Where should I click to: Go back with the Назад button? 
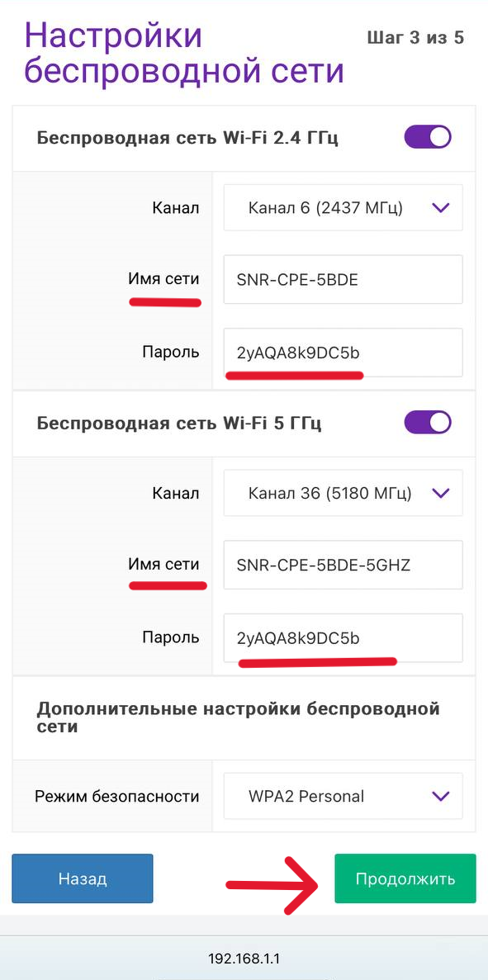pyautogui.click(x=83, y=878)
